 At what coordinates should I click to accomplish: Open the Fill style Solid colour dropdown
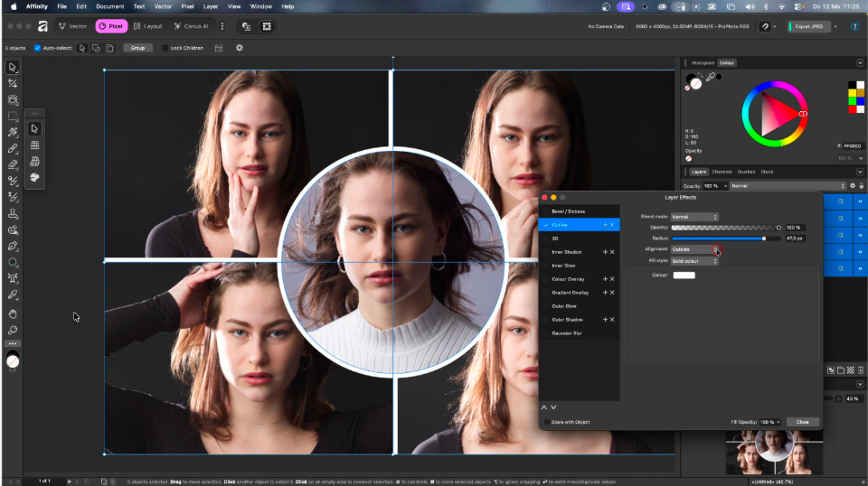click(x=694, y=261)
